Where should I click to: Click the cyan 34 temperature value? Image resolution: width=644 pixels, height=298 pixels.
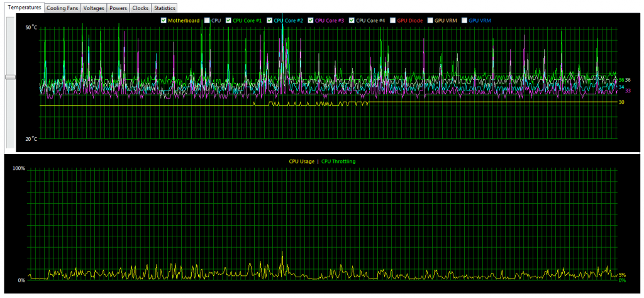coord(621,87)
